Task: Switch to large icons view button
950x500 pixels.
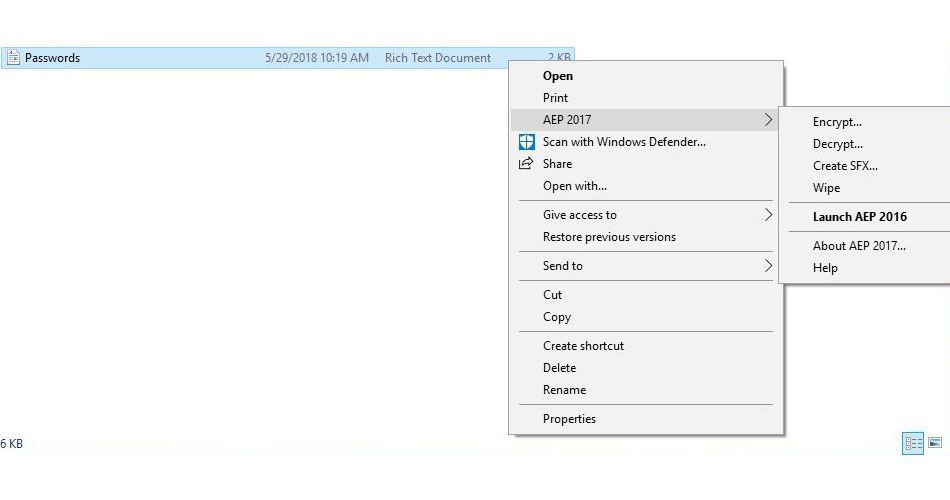Action: 935,443
